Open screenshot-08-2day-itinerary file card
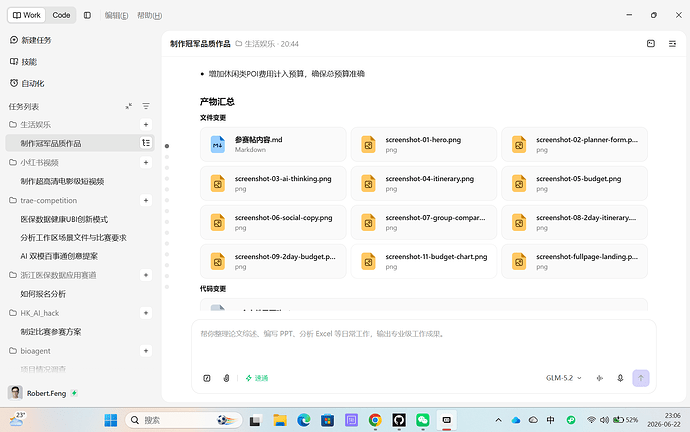Viewport: 690px width, 432px height. [x=574, y=222]
